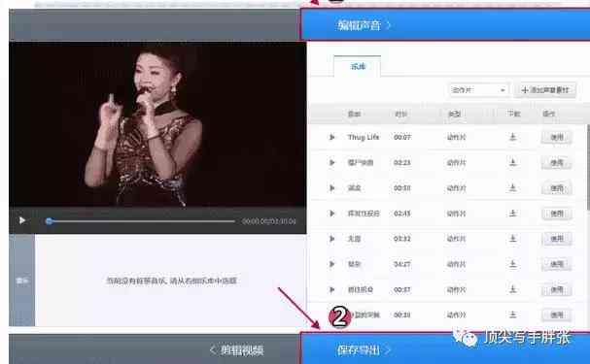This screenshot has height=364, width=590.
Task: Download the 02:23 track
Action: 512,162
